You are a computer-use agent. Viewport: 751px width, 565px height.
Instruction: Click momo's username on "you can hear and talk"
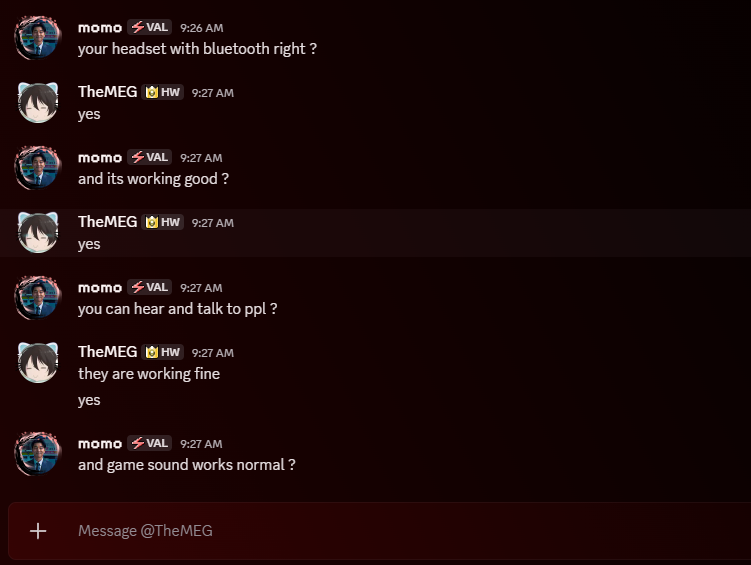pyautogui.click(x=100, y=288)
